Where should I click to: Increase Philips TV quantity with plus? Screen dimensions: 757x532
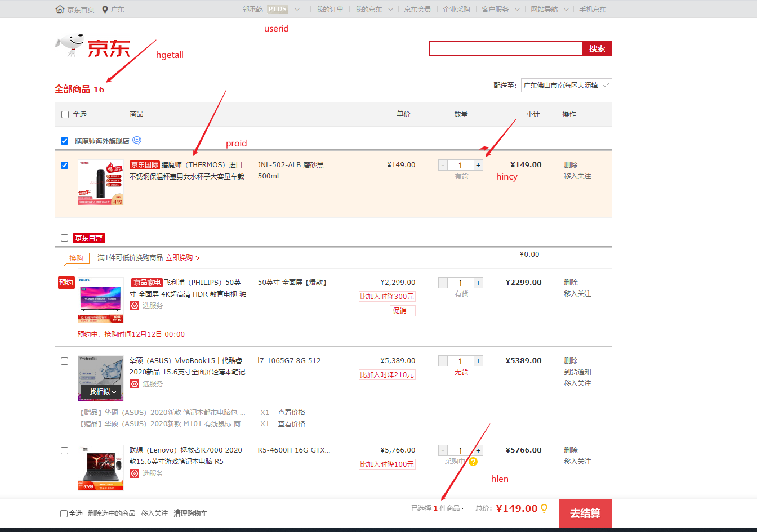[x=478, y=283]
